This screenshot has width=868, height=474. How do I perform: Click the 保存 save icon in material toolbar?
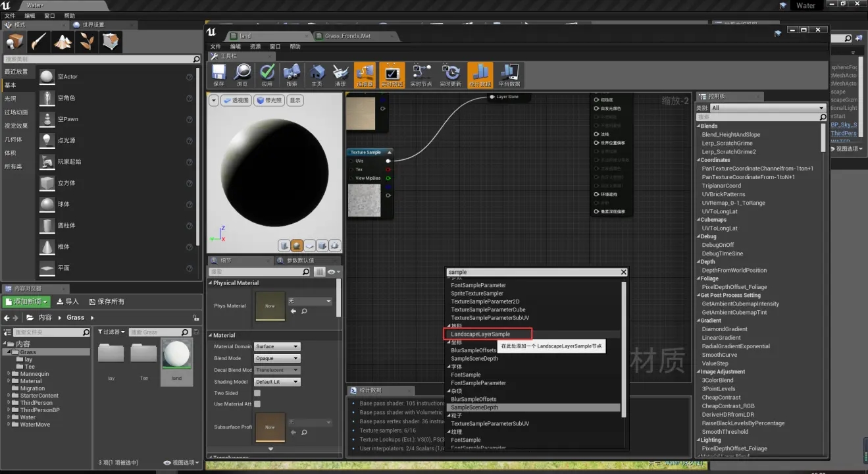point(219,72)
